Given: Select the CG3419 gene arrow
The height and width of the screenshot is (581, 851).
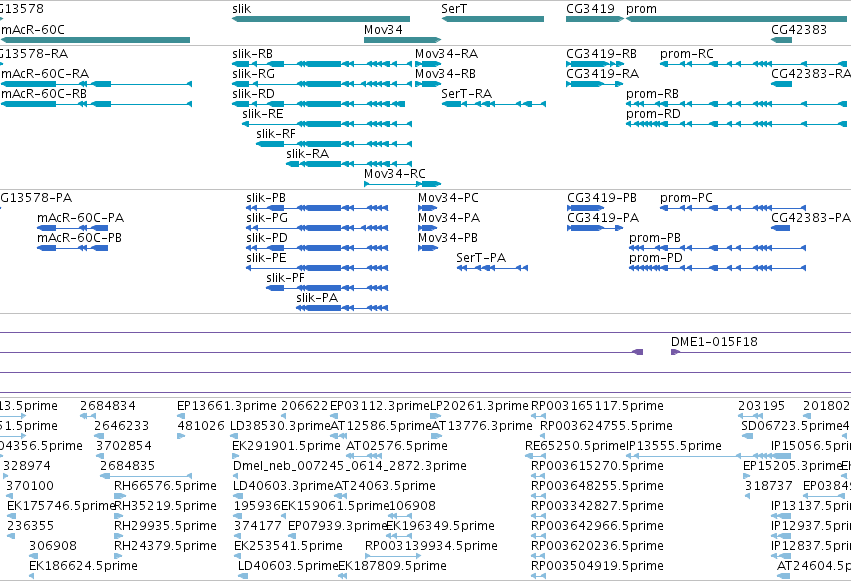Looking at the screenshot, I should click(x=595, y=19).
